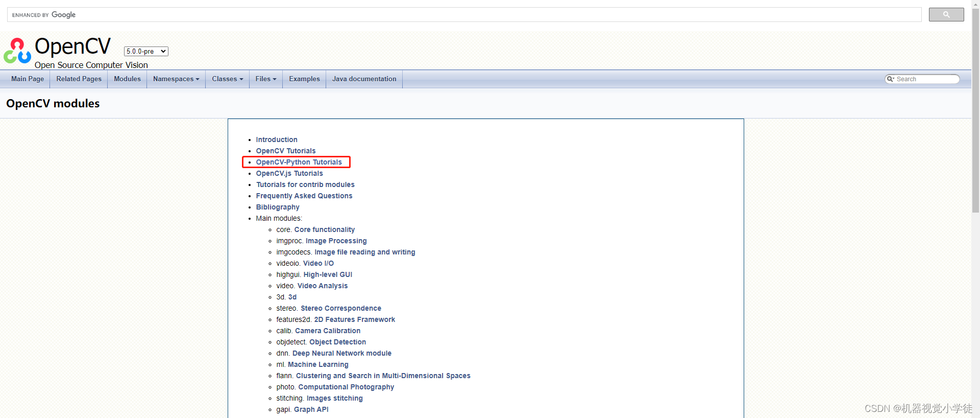Open the Related Pages tab

click(79, 79)
